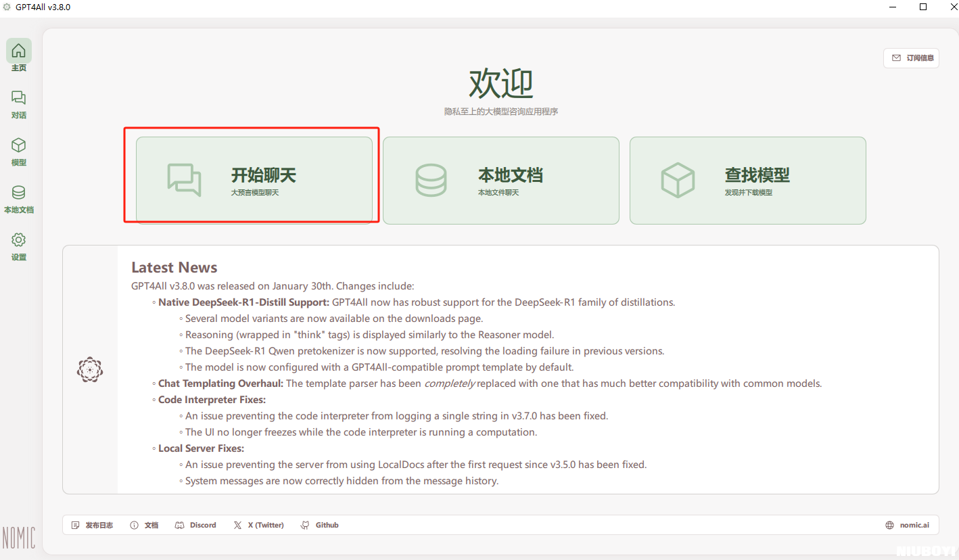The image size is (959, 560).
Task: Open the X (Twitter) link
Action: [258, 525]
